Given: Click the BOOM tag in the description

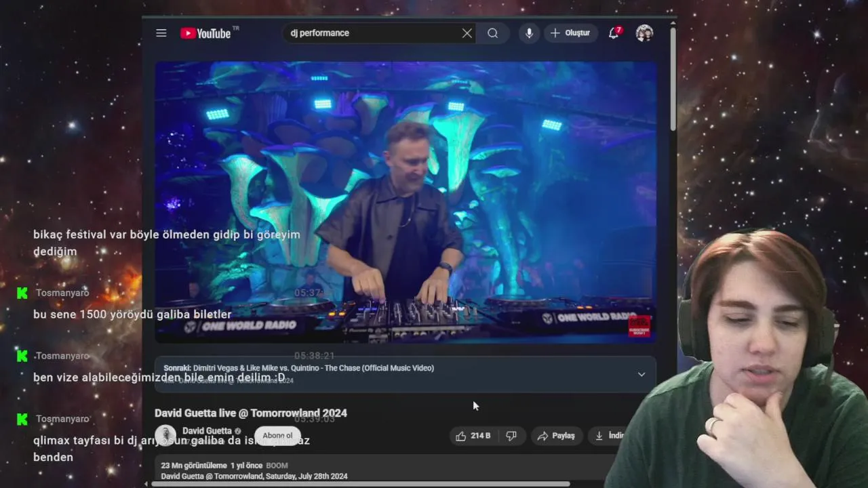Looking at the screenshot, I should pyautogui.click(x=277, y=466).
